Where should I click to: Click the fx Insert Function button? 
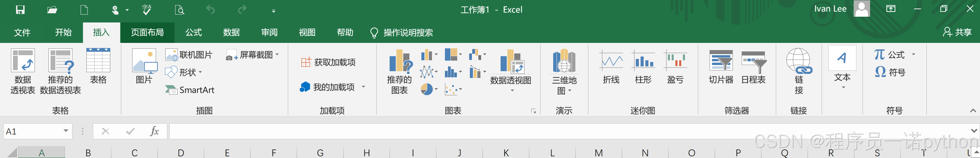[154, 131]
